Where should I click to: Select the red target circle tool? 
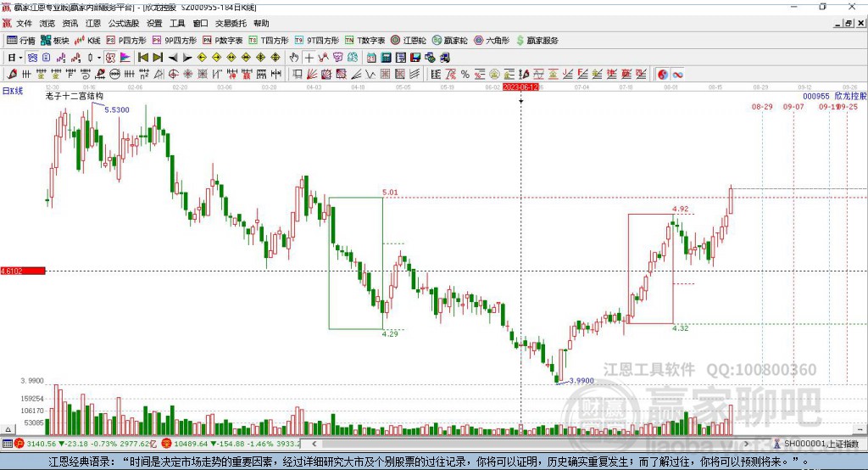click(173, 74)
